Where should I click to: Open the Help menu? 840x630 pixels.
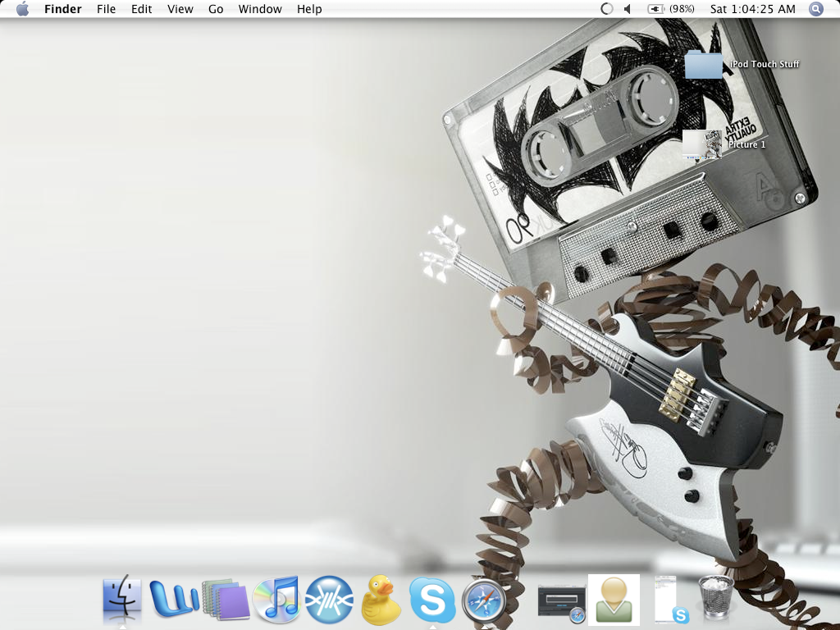click(309, 9)
